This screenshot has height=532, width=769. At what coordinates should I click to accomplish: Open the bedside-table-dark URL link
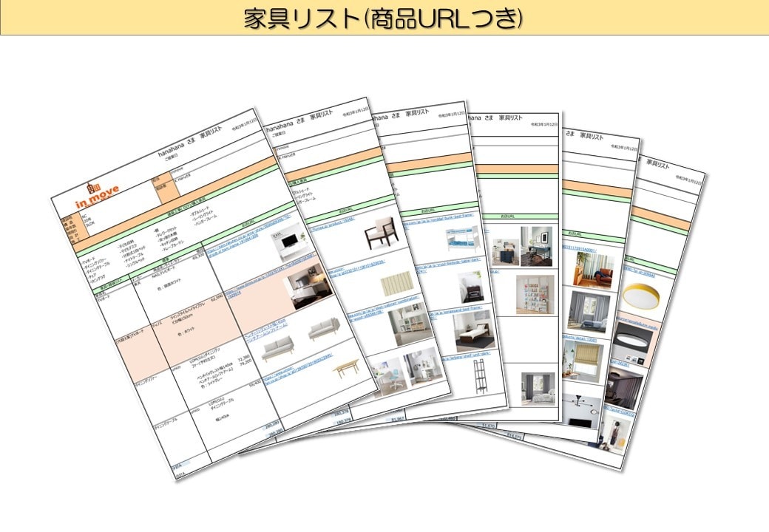[449, 265]
